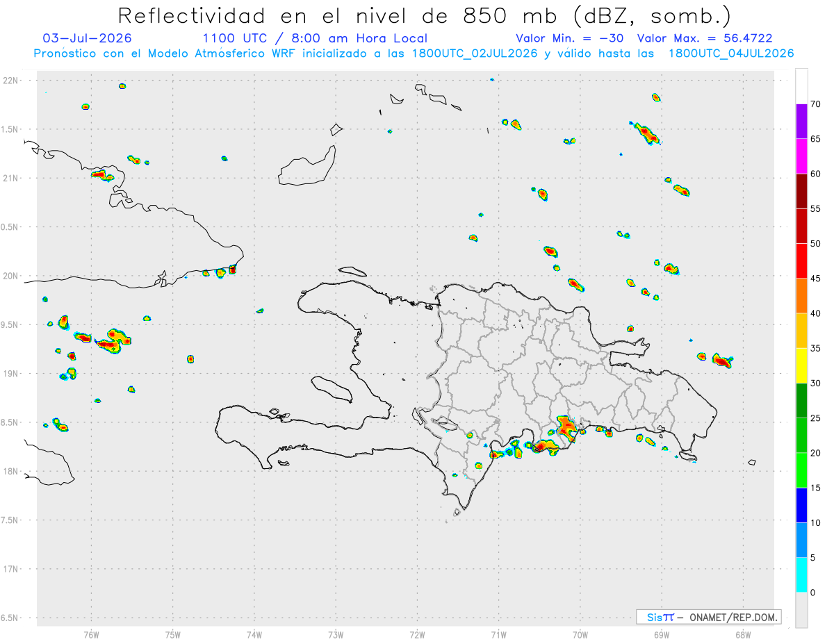
Task: Click the colorbar value '40'
Action: click(x=815, y=313)
